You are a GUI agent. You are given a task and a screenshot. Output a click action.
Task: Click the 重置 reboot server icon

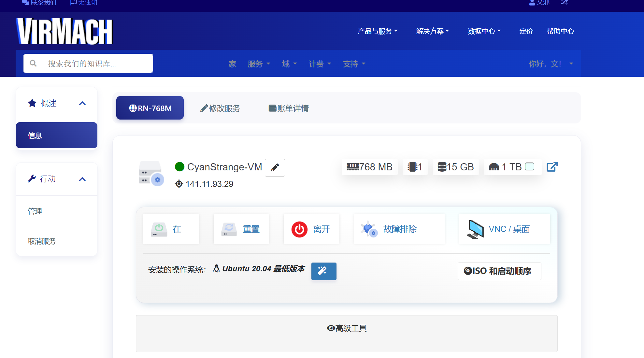click(229, 229)
